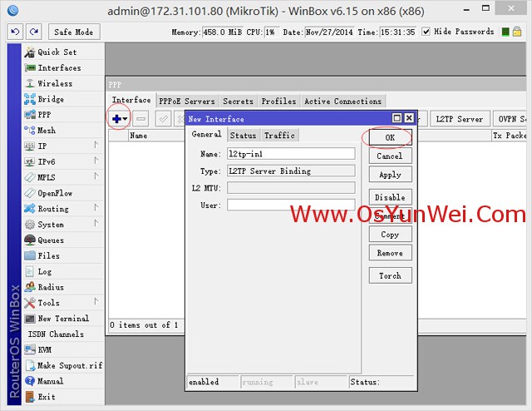This screenshot has width=532, height=411.
Task: Switch to the PPPoE Servers tab
Action: pyautogui.click(x=187, y=102)
